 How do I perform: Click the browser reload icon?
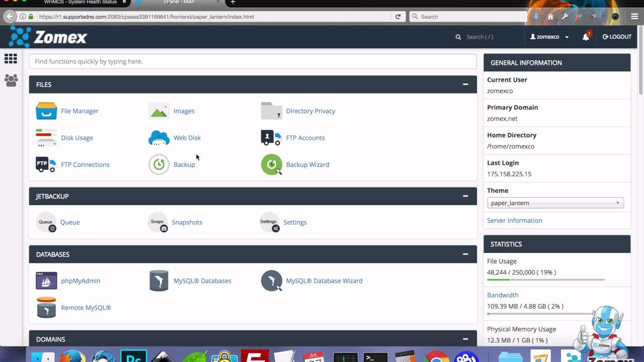click(x=398, y=17)
